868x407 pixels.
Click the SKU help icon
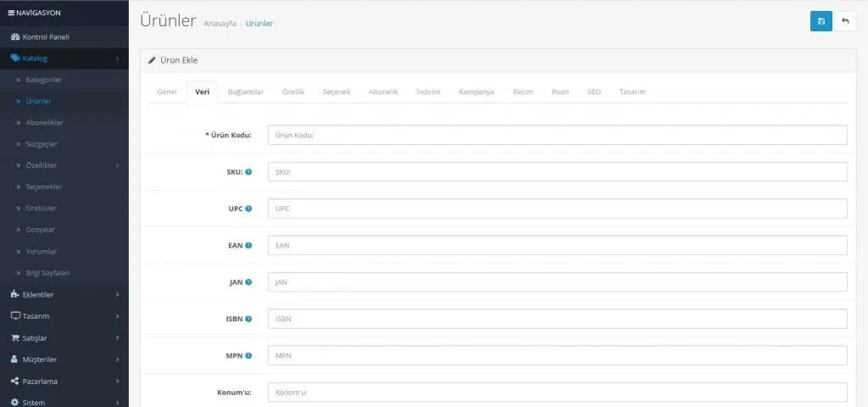[248, 171]
